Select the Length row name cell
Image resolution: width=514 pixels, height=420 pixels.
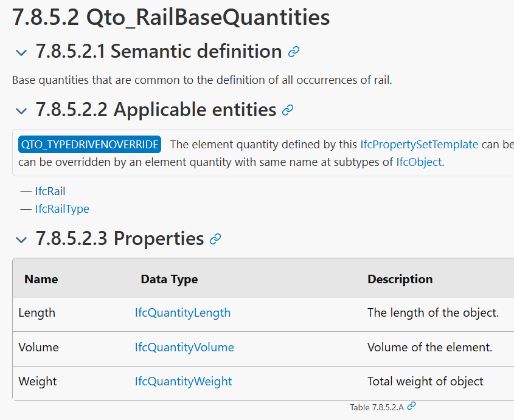coord(36,313)
